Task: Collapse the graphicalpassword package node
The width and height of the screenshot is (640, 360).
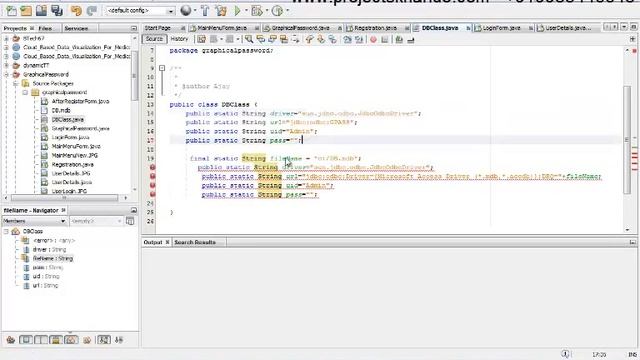Action: pos(25,93)
